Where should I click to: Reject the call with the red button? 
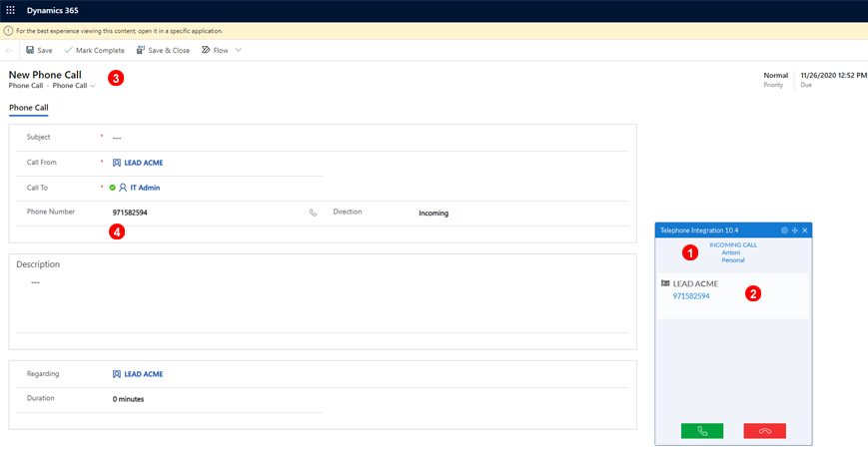coord(764,431)
